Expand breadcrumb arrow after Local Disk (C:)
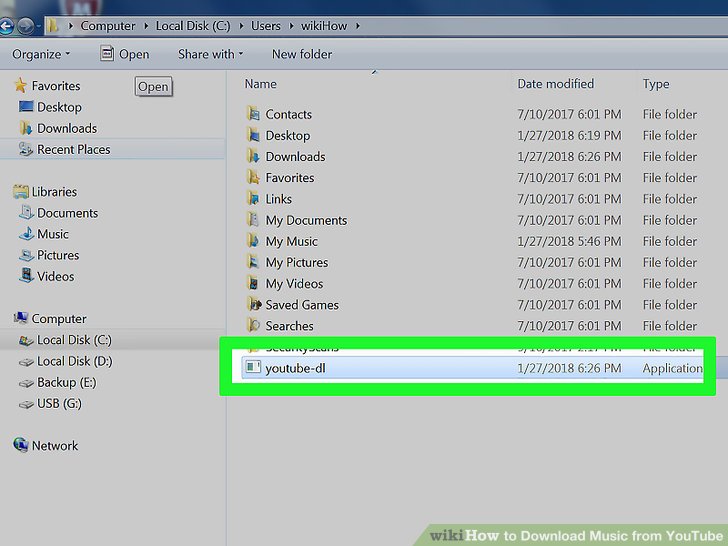The image size is (728, 546). (x=241, y=26)
